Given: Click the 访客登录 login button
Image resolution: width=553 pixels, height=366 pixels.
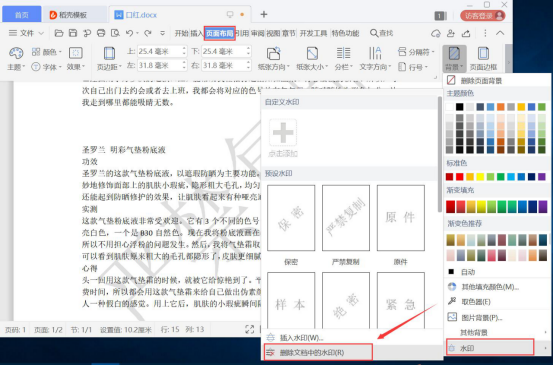Looking at the screenshot, I should coord(482,16).
